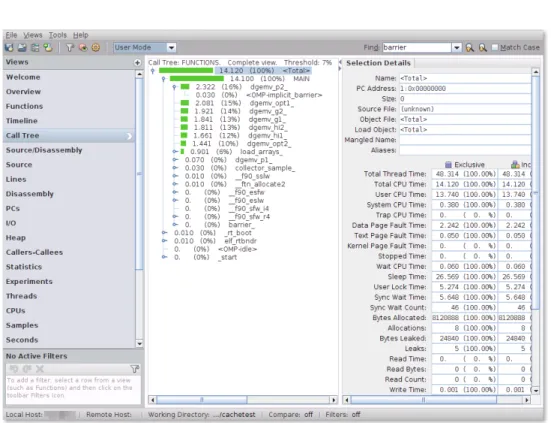Open the Tools menu
Image resolution: width=551 pixels, height=423 pixels.
(x=58, y=35)
